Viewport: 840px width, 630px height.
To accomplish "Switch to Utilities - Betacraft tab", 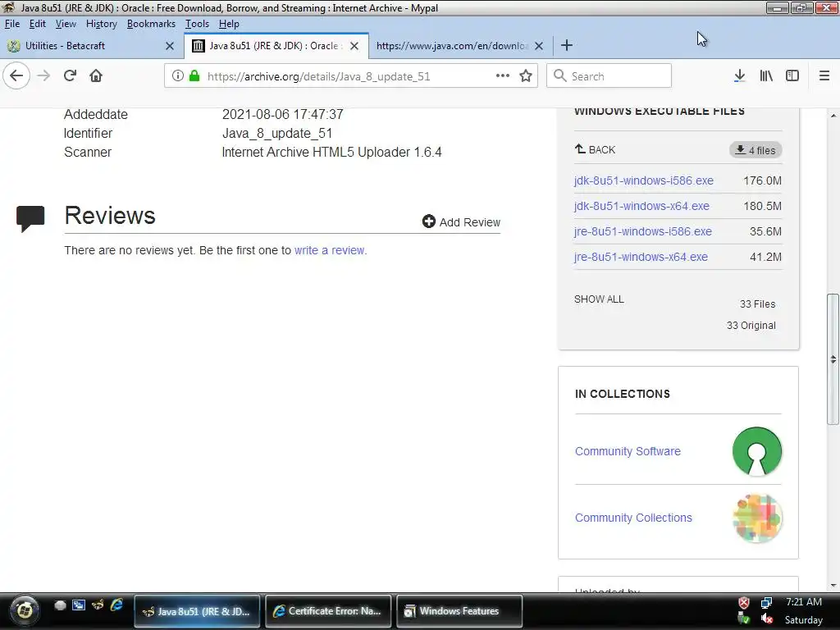I will click(91, 46).
